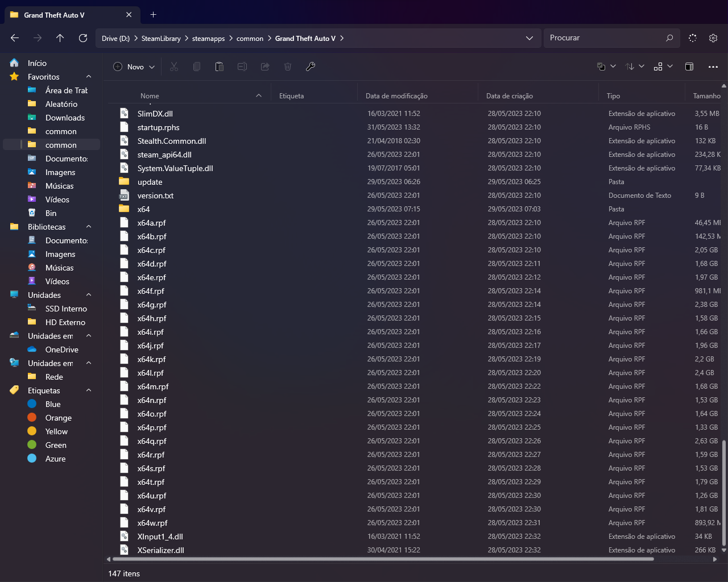
Task: Close the Grand Theft Auto V tab
Action: click(x=129, y=15)
